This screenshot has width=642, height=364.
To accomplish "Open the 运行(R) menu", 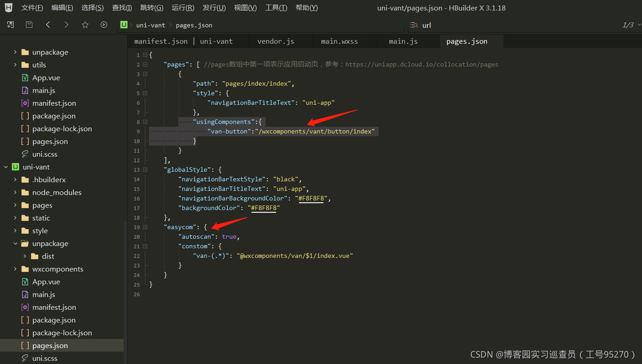I will click(x=183, y=8).
